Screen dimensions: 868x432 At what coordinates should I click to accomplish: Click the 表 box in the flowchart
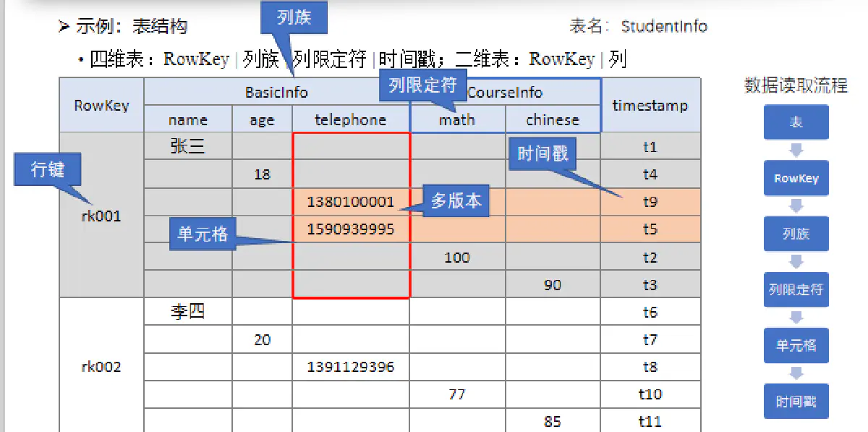(796, 122)
